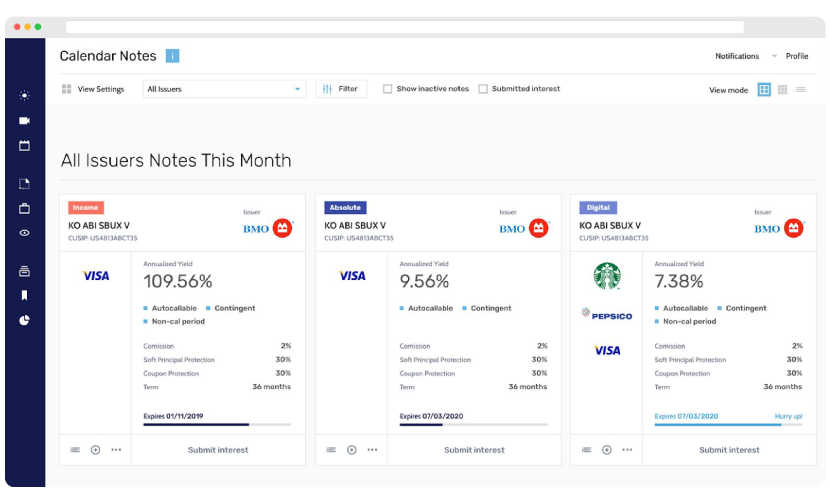Click the Visa logo on Absolute card

tap(352, 276)
